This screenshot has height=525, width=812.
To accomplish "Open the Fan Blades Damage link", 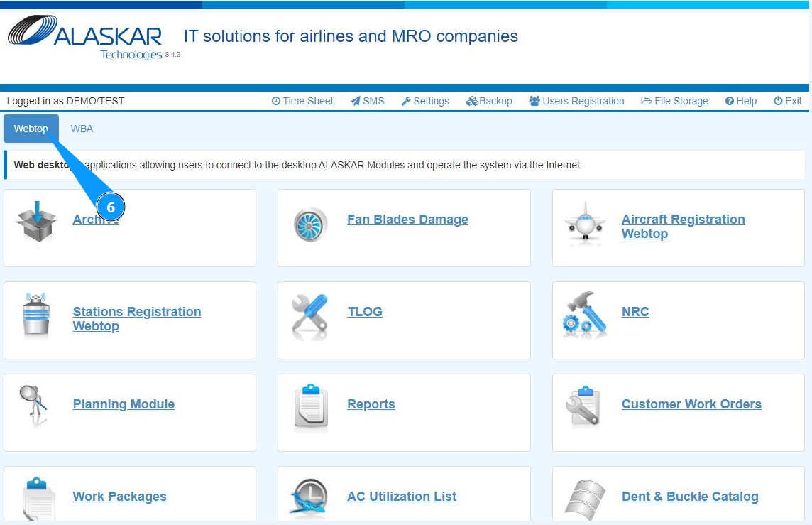I will coord(407,220).
